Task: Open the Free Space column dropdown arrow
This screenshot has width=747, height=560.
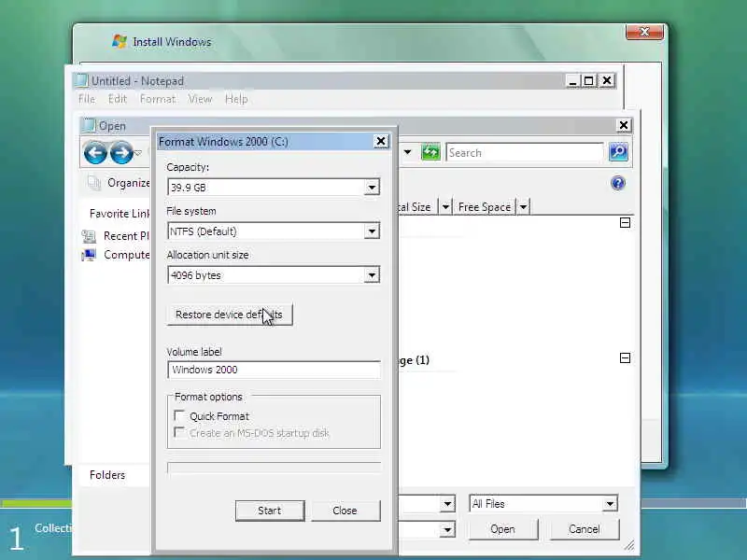Action: 523,206
